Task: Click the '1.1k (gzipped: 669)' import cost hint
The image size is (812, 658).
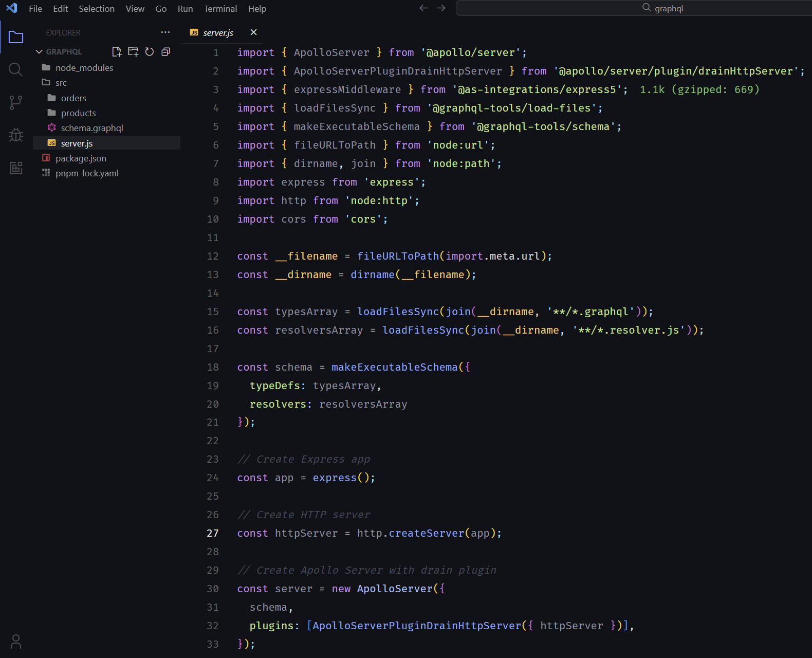Action: 699,89
